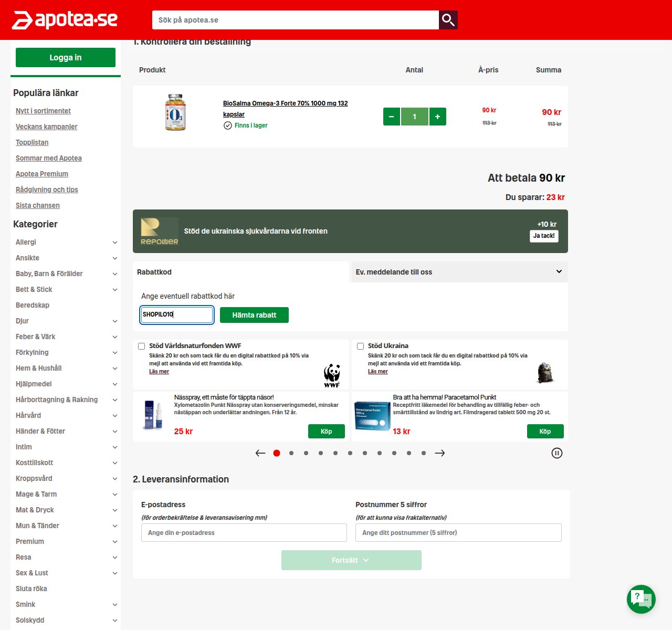Increase quantity with the plus button
This screenshot has width=672, height=630.
(x=438, y=117)
